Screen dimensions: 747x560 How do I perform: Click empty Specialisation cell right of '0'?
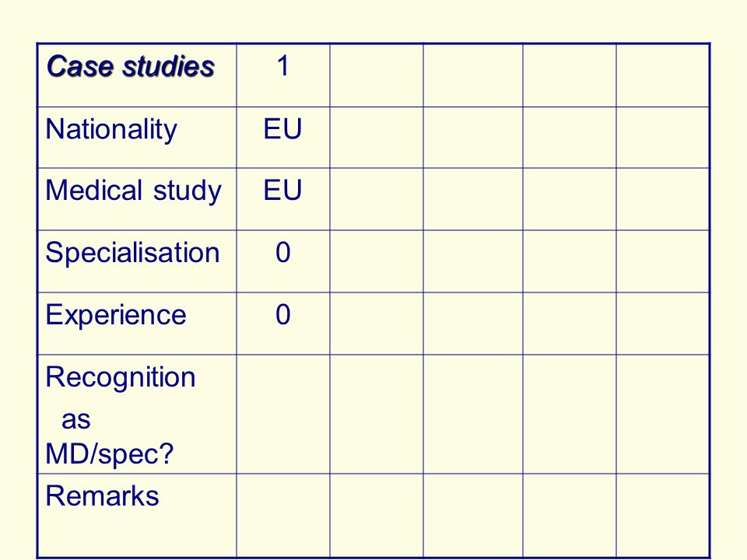pyautogui.click(x=377, y=261)
